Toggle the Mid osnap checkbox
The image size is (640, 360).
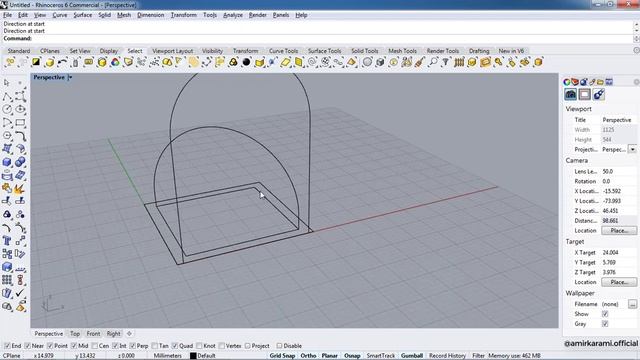[x=74, y=346]
